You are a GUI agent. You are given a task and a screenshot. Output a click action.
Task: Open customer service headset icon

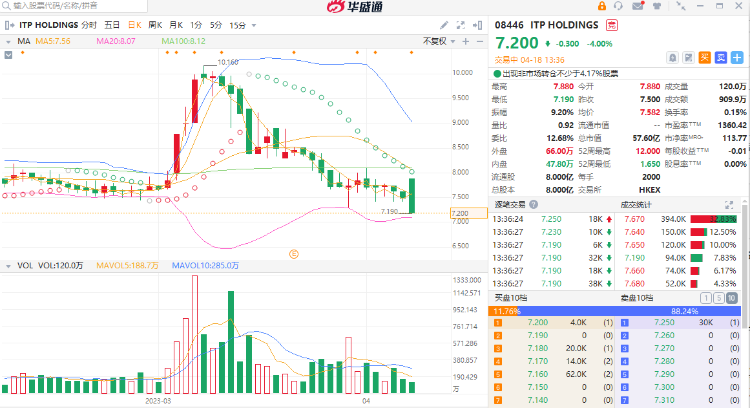[618, 6]
